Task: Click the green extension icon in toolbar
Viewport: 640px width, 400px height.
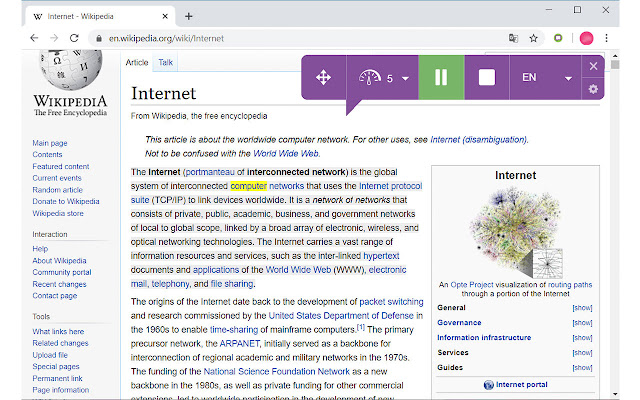Action: point(558,38)
